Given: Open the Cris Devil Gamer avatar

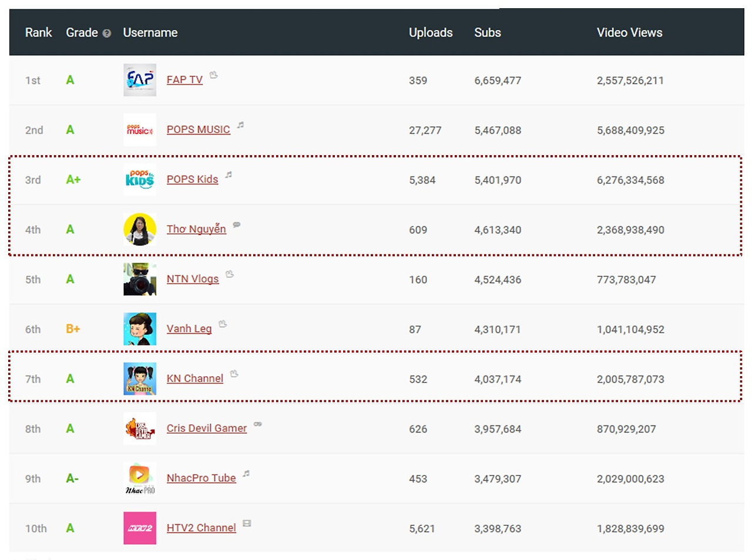Looking at the screenshot, I should (x=140, y=428).
